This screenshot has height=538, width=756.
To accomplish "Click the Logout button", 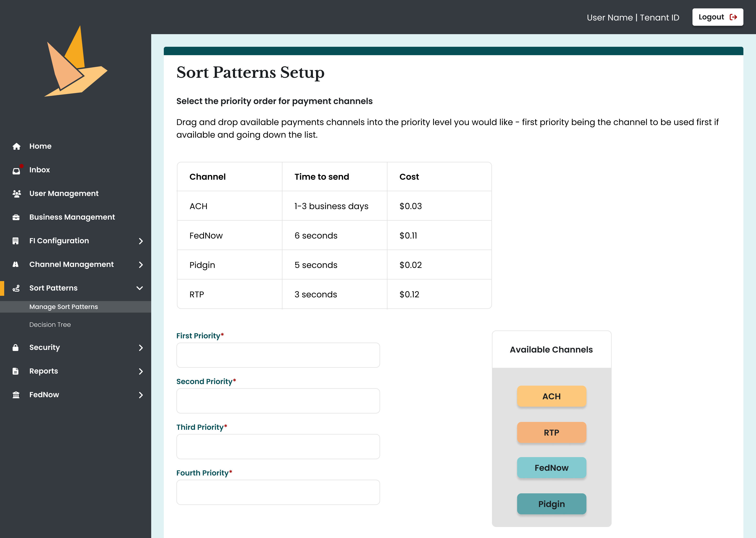I will [x=717, y=17].
